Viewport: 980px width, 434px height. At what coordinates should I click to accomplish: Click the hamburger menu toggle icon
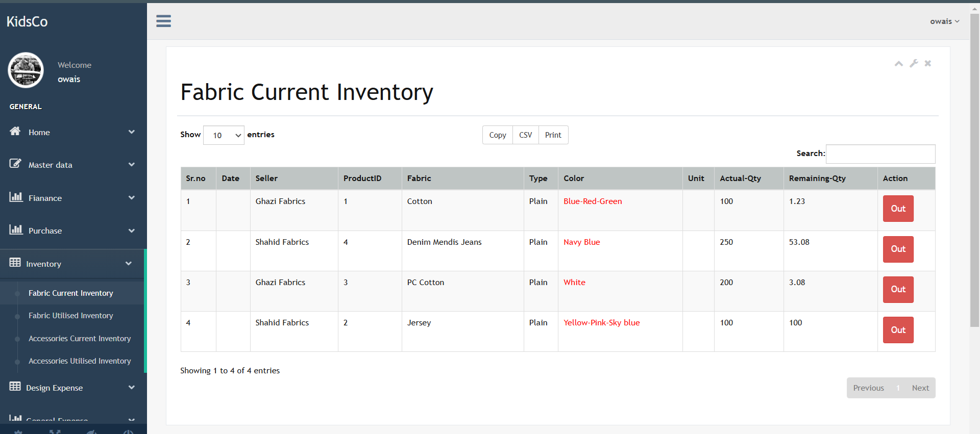(x=163, y=21)
